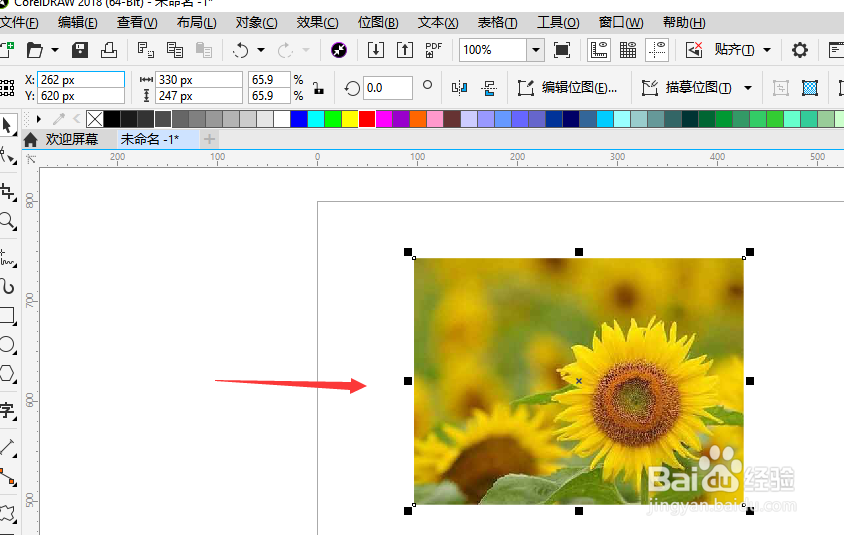
Task: Click the Export icon
Action: 405,50
